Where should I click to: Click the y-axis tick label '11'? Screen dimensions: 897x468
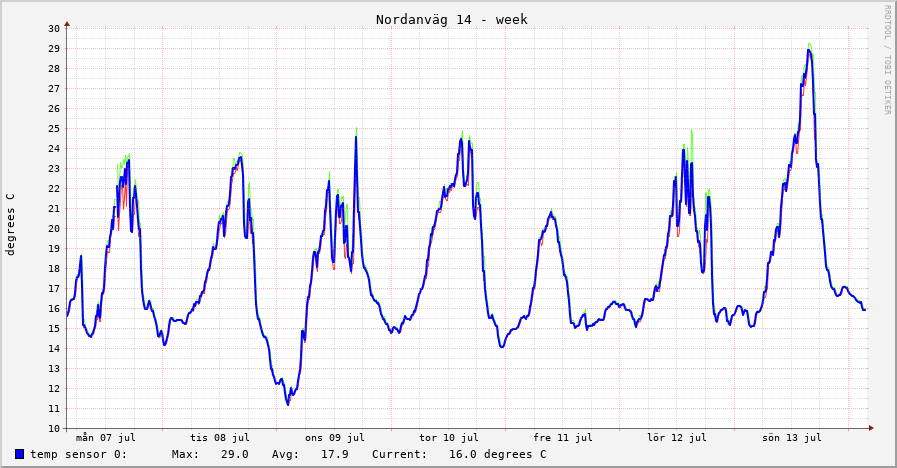54,408
